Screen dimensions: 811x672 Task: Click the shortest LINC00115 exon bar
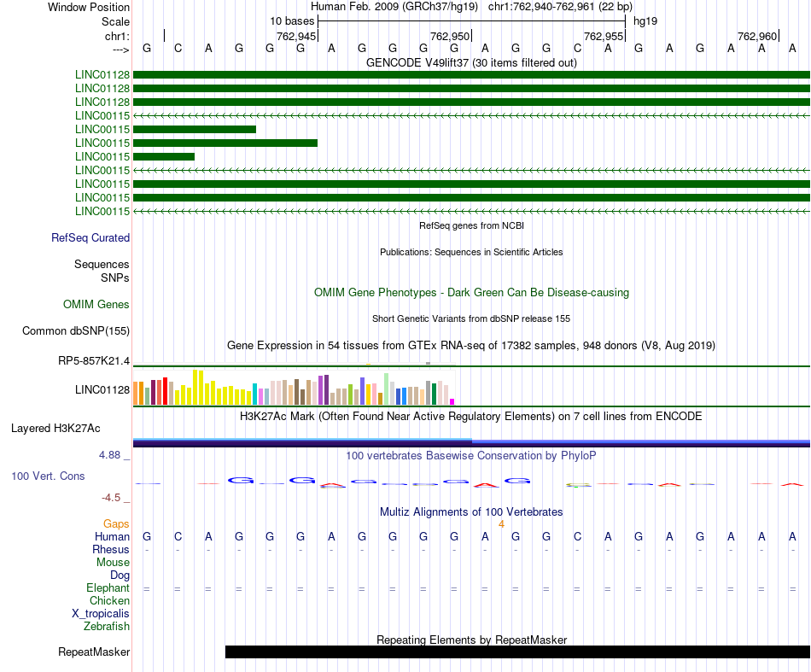pyautogui.click(x=164, y=157)
